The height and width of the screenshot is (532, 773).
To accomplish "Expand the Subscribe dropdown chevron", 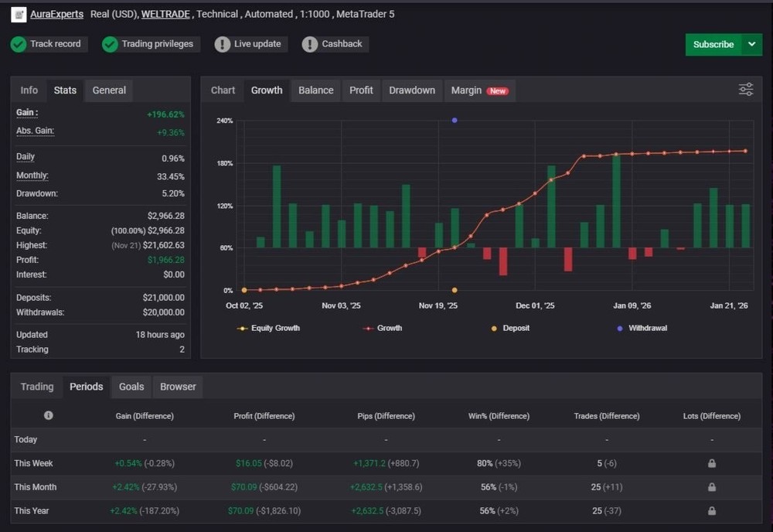I will (x=751, y=45).
